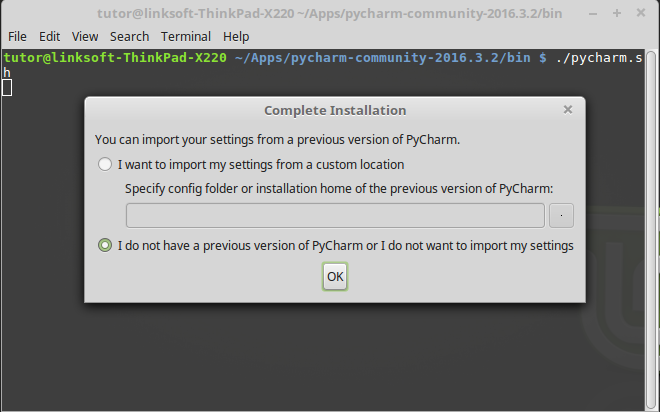The height and width of the screenshot is (412, 660).
Task: Open the File menu in terminal
Action: pos(17,36)
